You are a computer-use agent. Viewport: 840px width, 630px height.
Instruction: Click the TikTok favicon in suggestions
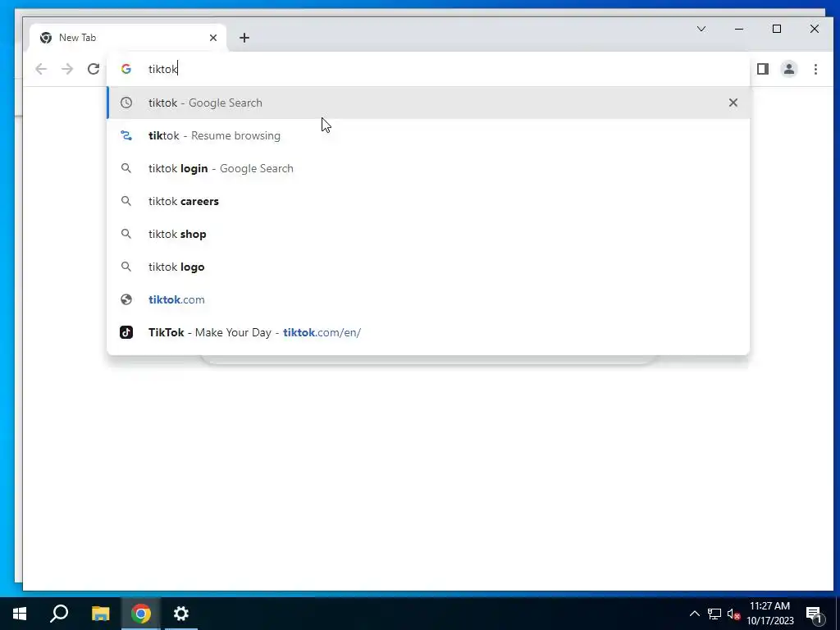[x=126, y=332]
